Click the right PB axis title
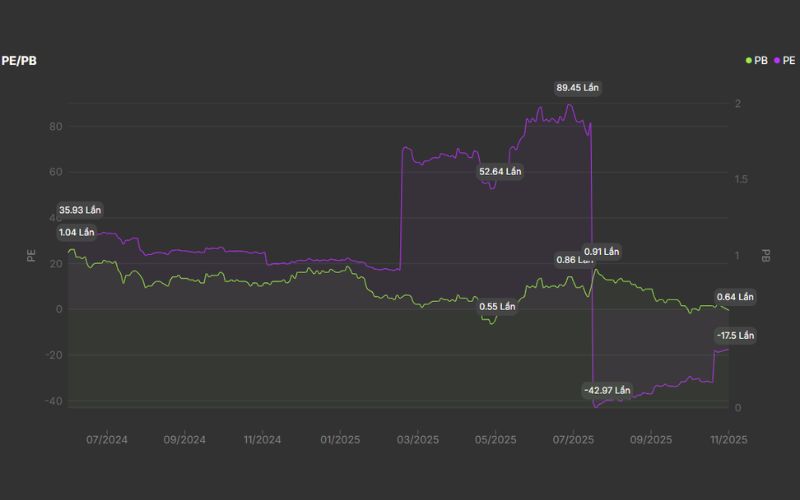 coord(766,255)
